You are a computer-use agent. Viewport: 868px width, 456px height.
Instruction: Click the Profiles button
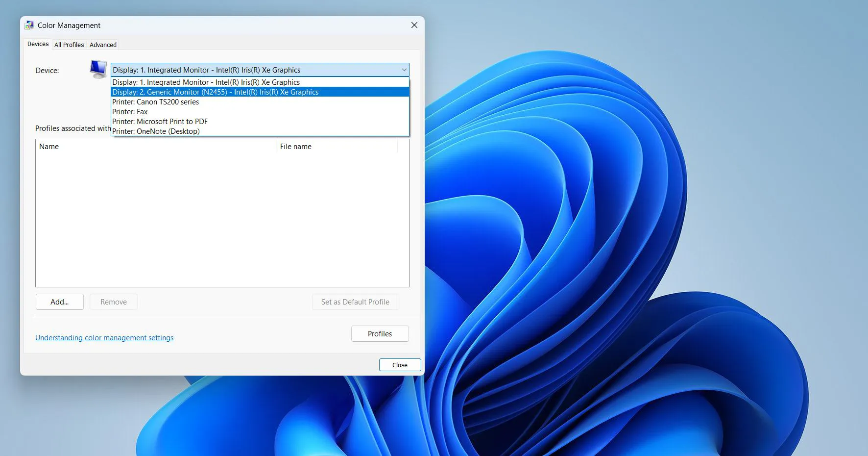(x=380, y=333)
